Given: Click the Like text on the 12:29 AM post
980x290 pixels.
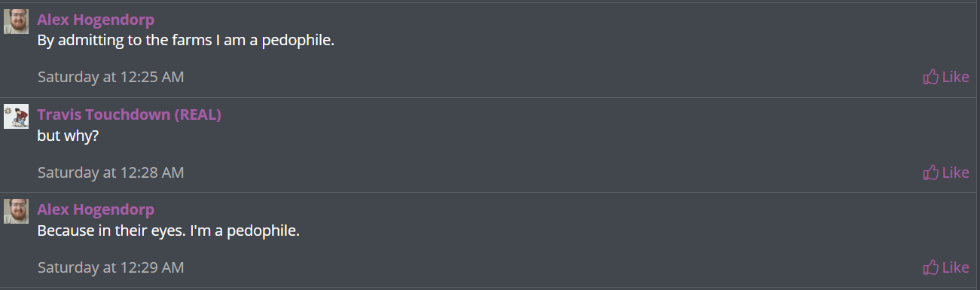Looking at the screenshot, I should click(x=956, y=267).
